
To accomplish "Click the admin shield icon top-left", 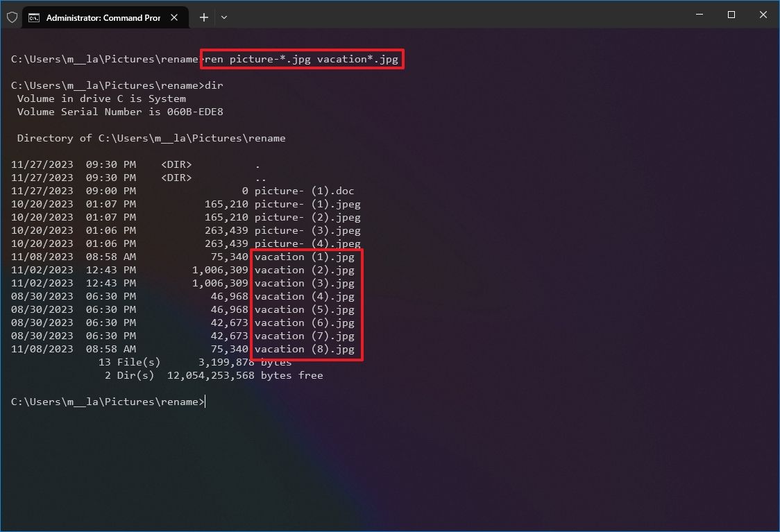I will point(12,17).
